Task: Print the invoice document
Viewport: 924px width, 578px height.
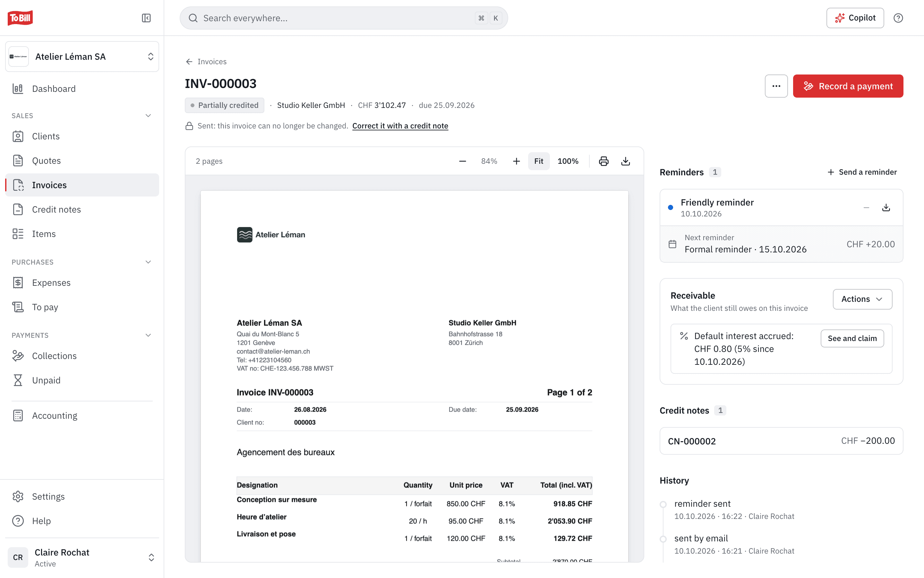Action: [x=604, y=161]
